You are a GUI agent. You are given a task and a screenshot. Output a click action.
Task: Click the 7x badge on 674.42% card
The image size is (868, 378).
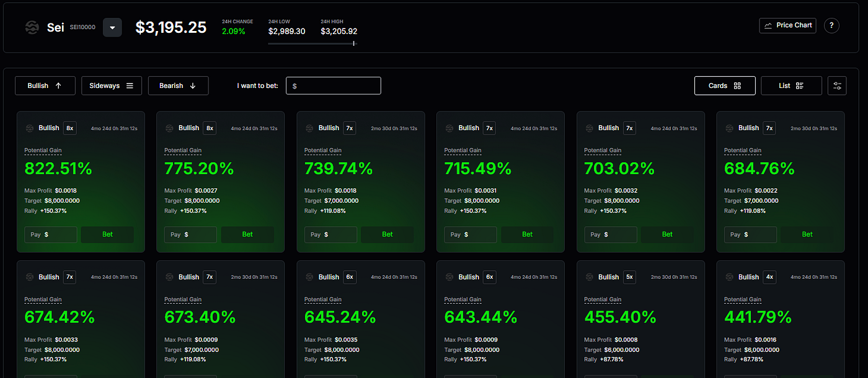click(x=70, y=277)
